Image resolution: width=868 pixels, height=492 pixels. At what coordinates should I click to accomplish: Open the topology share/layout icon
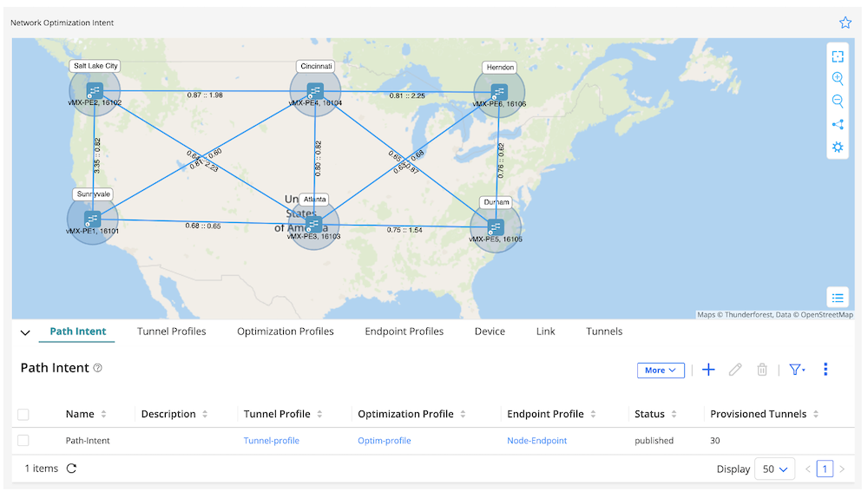[838, 125]
